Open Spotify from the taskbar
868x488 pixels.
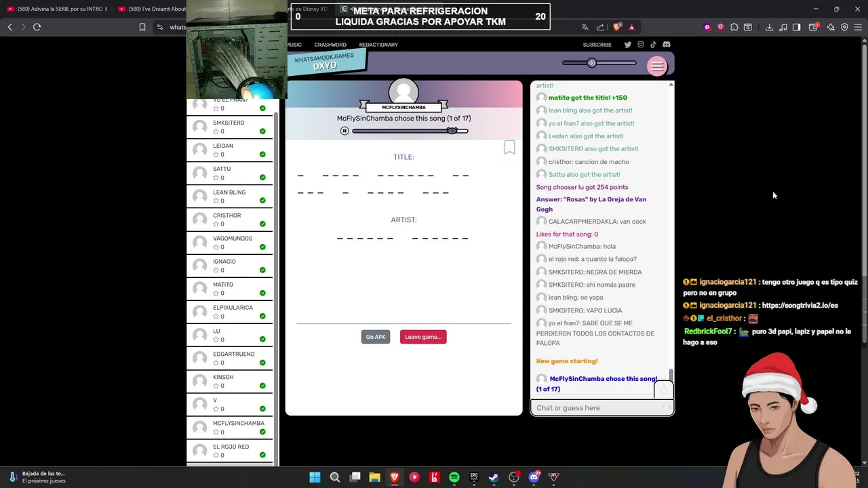point(454,477)
